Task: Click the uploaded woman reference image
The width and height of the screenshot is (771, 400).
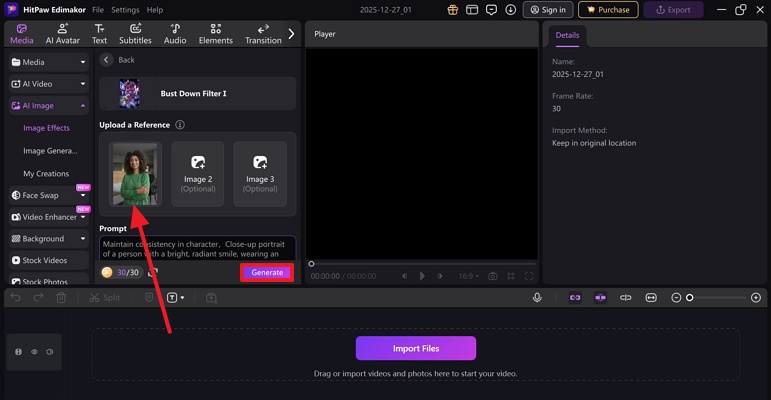Action: click(x=135, y=174)
